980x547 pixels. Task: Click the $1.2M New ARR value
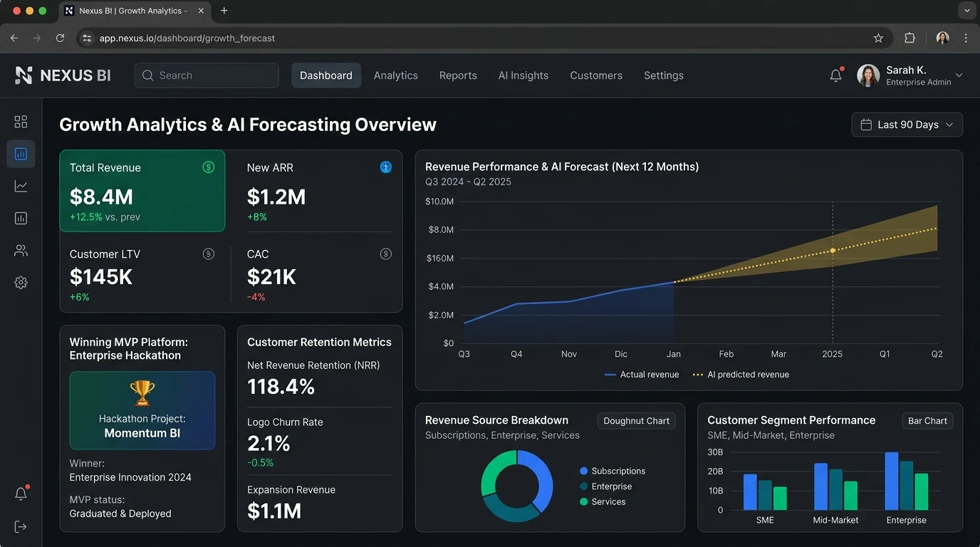(276, 197)
